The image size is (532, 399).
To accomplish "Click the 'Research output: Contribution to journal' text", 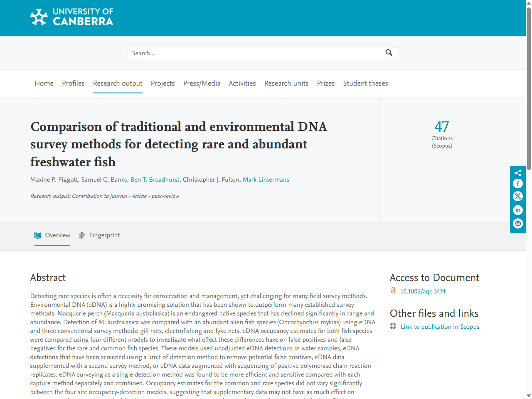I will (x=79, y=196).
